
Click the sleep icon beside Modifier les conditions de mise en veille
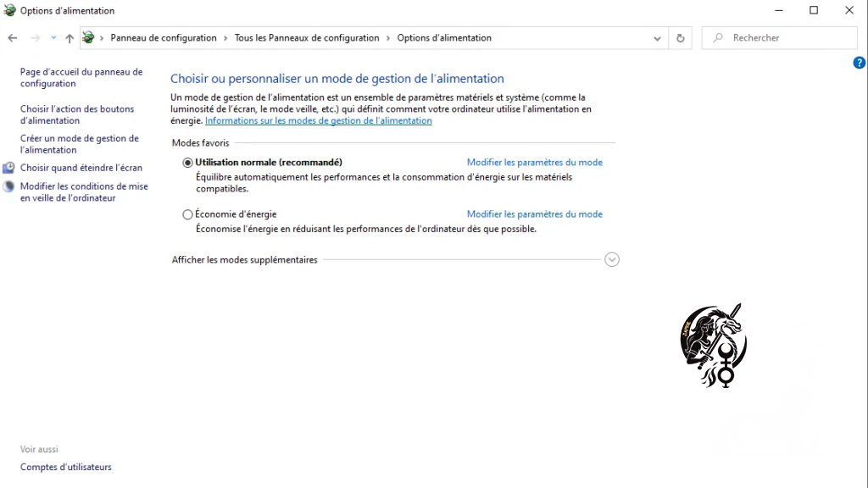tap(8, 186)
